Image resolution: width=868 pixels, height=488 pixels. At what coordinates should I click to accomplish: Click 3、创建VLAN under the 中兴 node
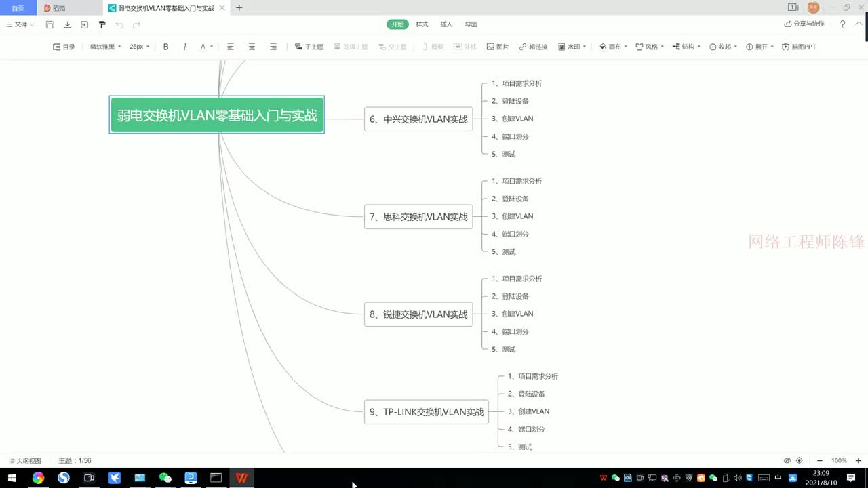[513, 119]
